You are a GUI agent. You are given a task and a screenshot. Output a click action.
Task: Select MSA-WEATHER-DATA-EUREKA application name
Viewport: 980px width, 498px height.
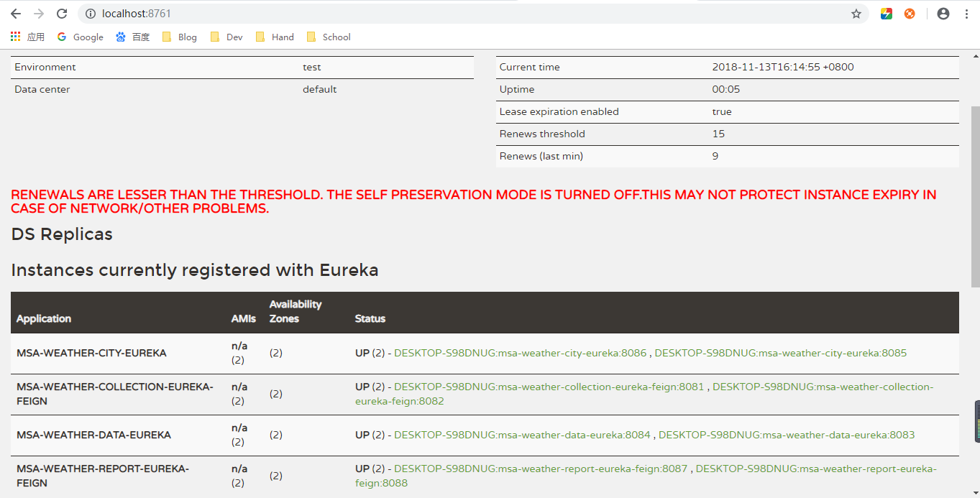[93, 435]
